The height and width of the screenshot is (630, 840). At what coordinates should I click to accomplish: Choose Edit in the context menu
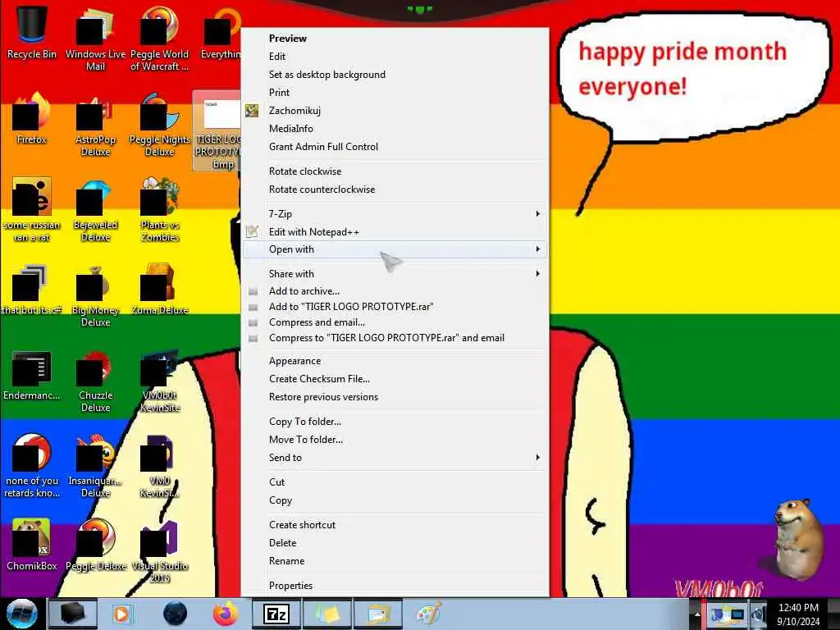click(395, 57)
